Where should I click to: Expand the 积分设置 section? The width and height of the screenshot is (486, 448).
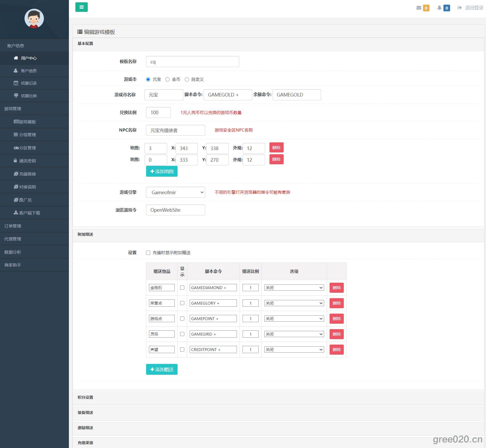click(x=85, y=397)
